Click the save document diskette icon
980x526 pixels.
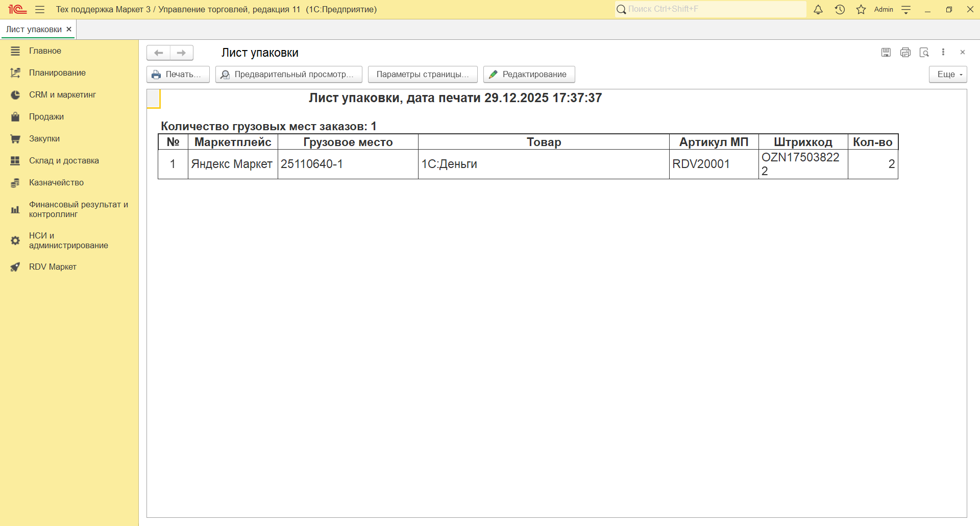886,52
